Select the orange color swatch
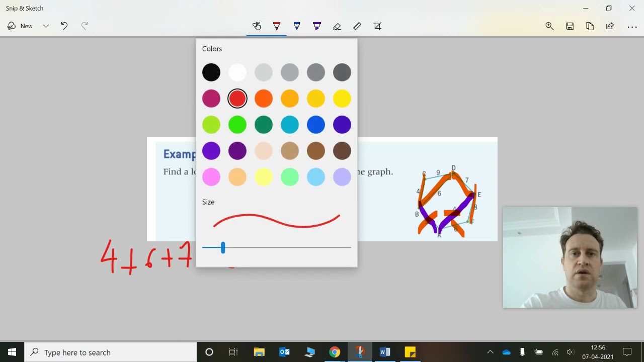 (x=264, y=99)
